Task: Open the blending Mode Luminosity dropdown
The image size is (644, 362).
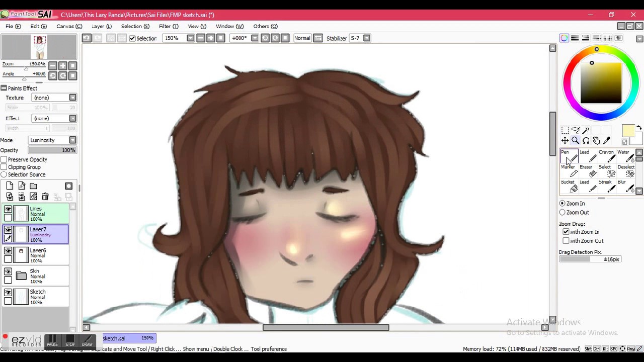Action: pyautogui.click(x=52, y=140)
